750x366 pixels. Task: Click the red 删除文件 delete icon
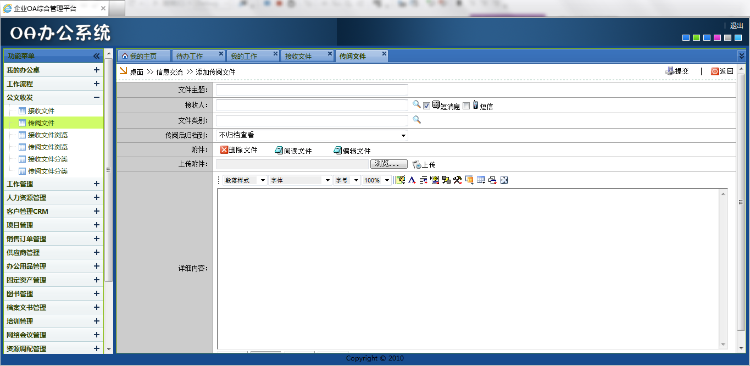coord(223,150)
